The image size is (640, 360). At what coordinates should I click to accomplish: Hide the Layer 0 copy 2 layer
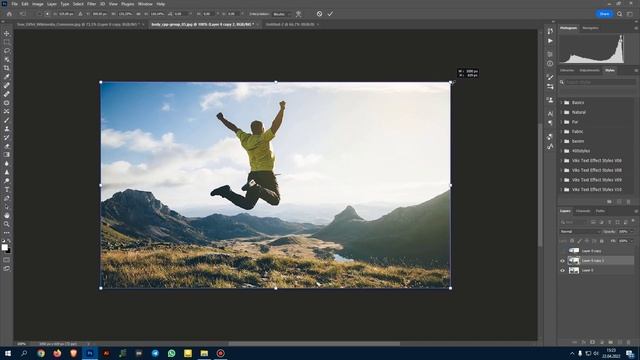[x=562, y=260]
